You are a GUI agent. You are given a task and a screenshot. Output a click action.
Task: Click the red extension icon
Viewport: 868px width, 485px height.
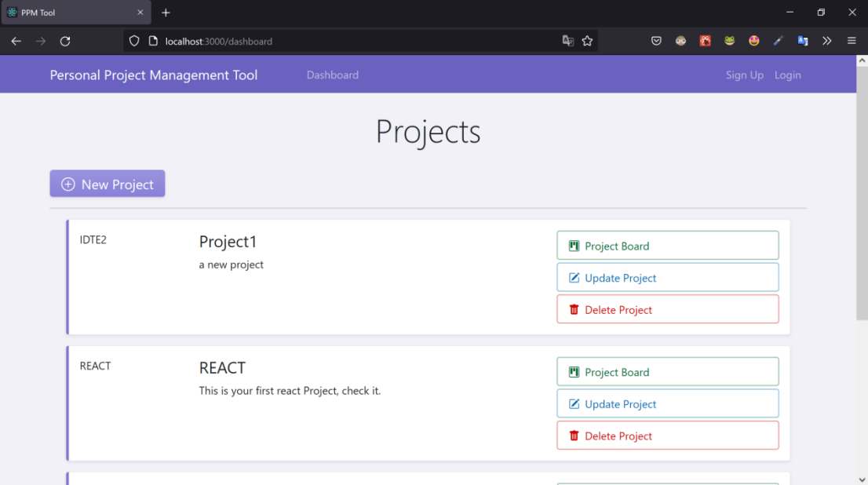[x=705, y=41]
